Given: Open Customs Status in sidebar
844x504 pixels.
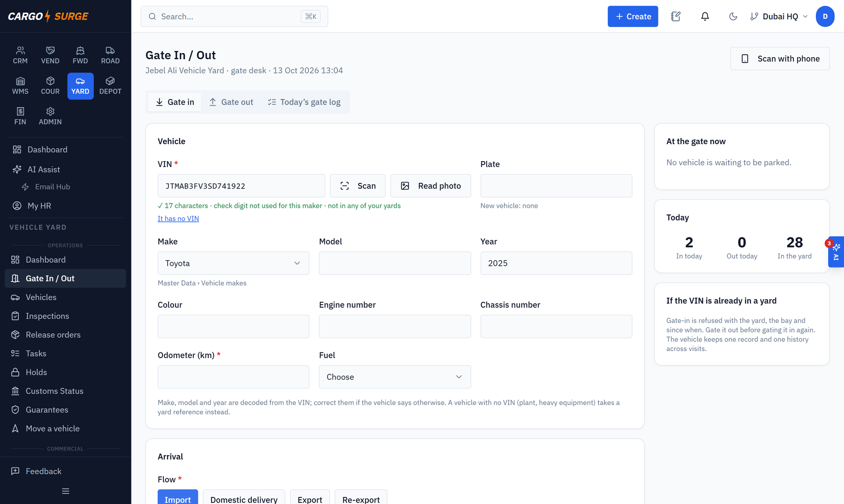Looking at the screenshot, I should (x=65, y=391).
